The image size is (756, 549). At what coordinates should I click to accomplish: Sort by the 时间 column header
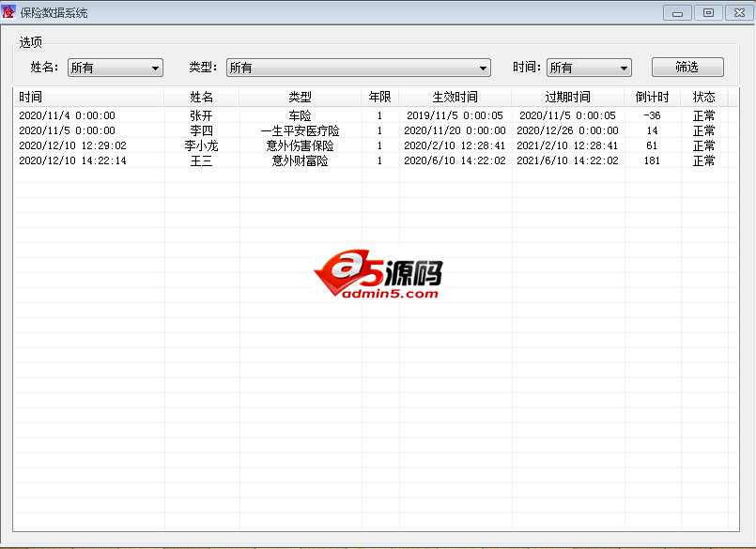point(89,97)
